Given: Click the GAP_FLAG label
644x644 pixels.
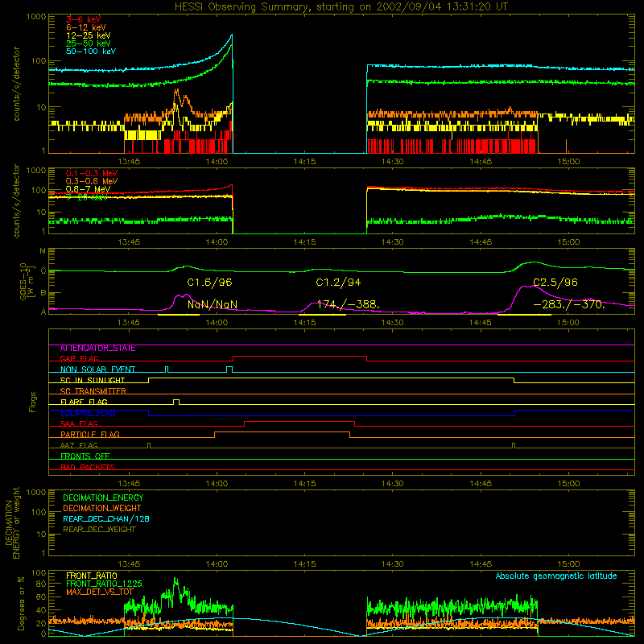Looking at the screenshot, I should pyautogui.click(x=79, y=358).
